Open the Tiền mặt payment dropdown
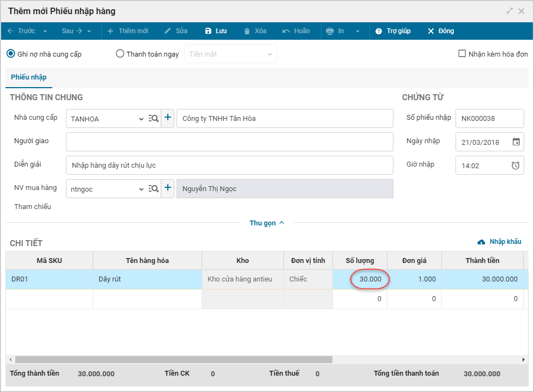534x392 pixels. (230, 54)
